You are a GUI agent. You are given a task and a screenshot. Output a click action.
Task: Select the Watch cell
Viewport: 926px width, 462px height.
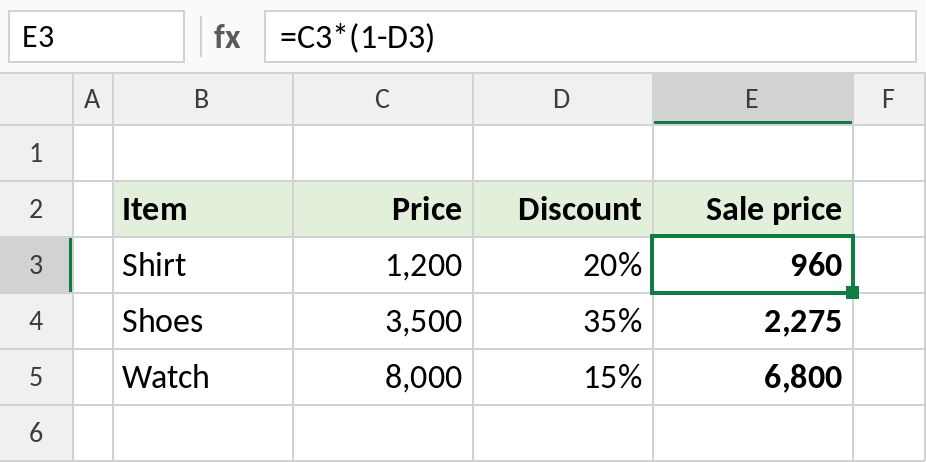[x=203, y=377]
